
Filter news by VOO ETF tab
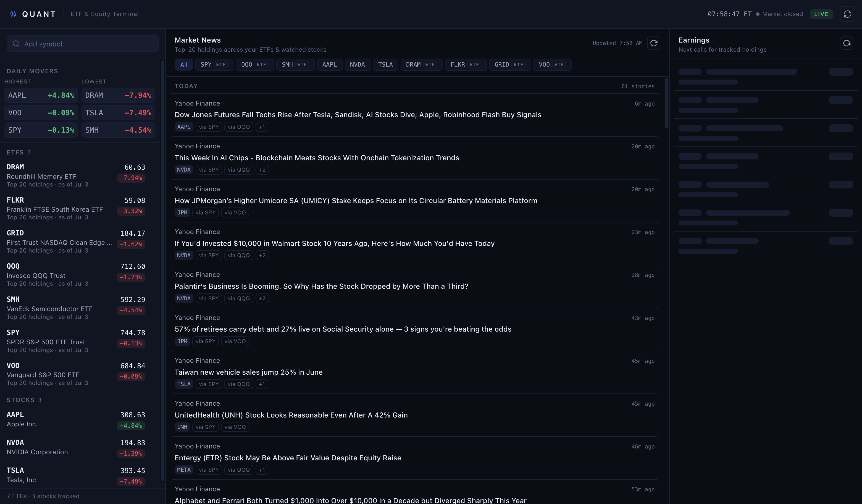pos(552,65)
